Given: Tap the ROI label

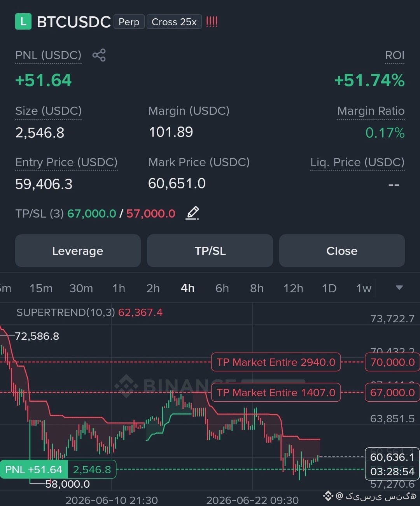Looking at the screenshot, I should pos(395,55).
